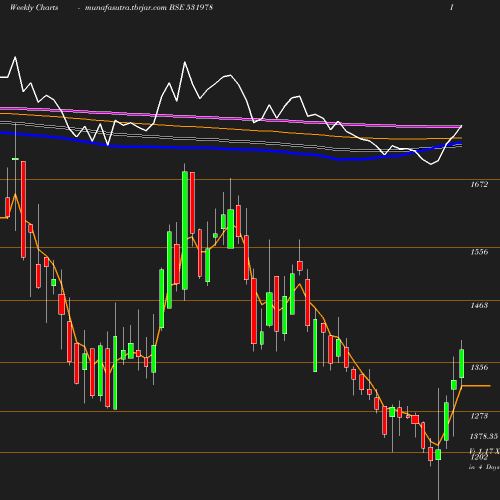The width and height of the screenshot is (500, 500).
Task: Click the "munafasutra.tbrjar.com BSE 531978" header text
Action: [x=149, y=8]
